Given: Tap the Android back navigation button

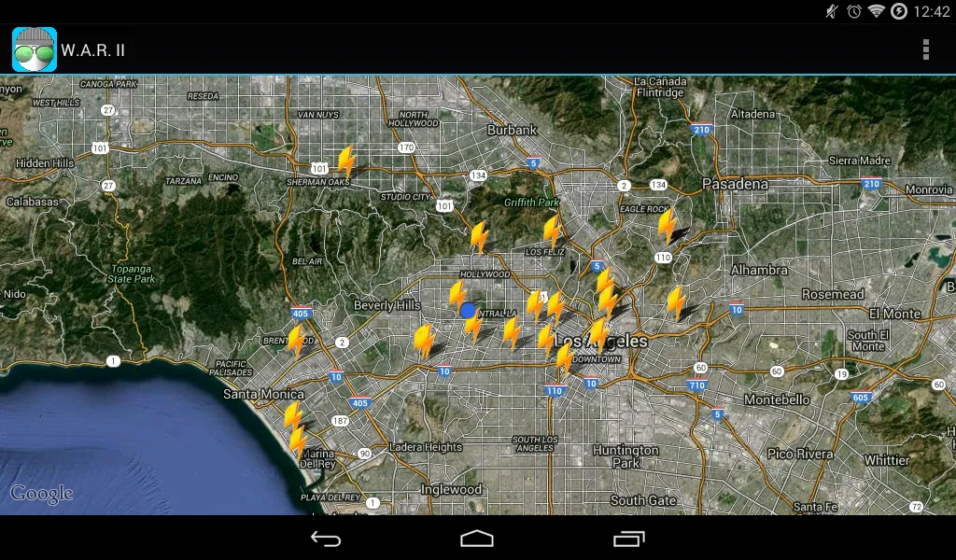Looking at the screenshot, I should pyautogui.click(x=326, y=539).
